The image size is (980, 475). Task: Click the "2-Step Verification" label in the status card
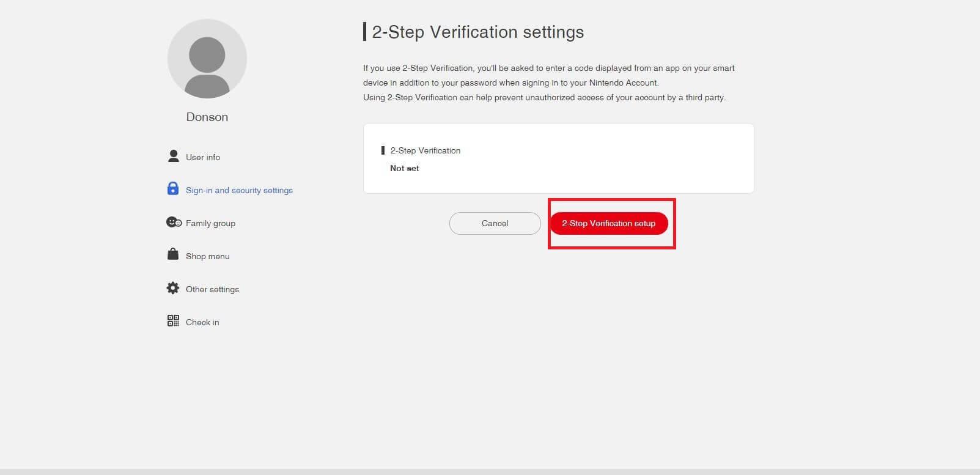pyautogui.click(x=426, y=150)
